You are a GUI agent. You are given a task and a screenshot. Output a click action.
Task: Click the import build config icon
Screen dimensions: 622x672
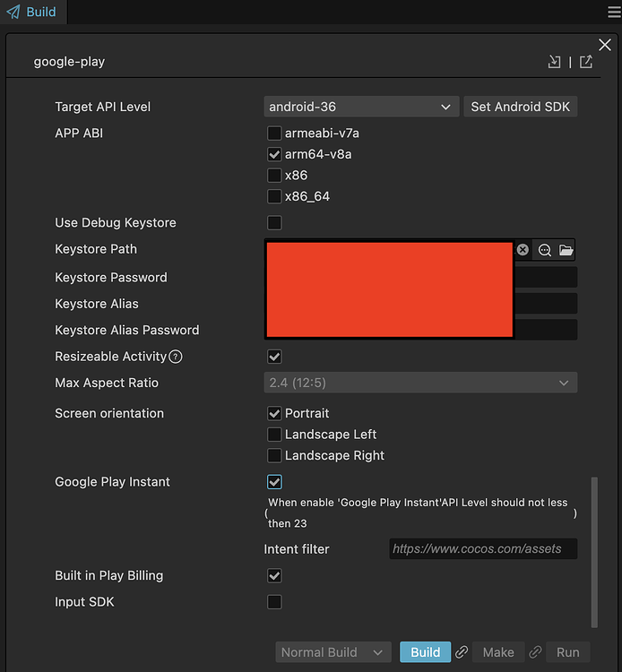[x=554, y=62]
